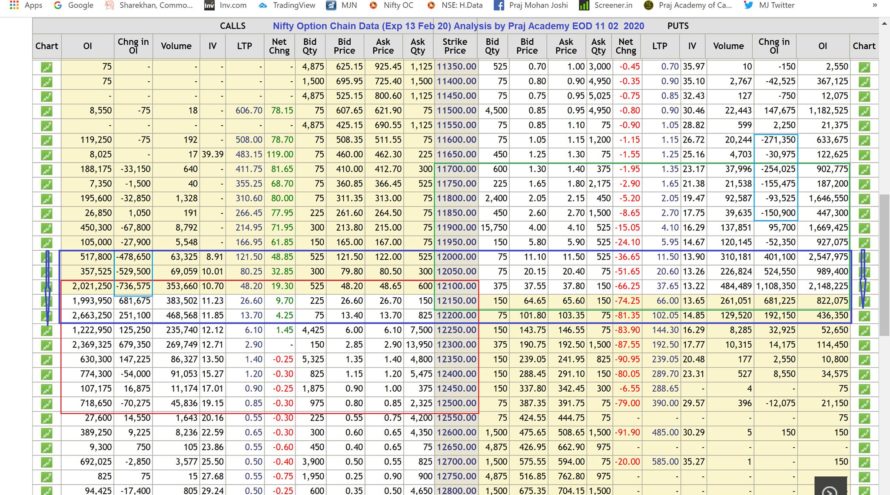Open calls chart icon for strike 11900.00
Viewport: 890px width, 495px height.
(x=47, y=228)
